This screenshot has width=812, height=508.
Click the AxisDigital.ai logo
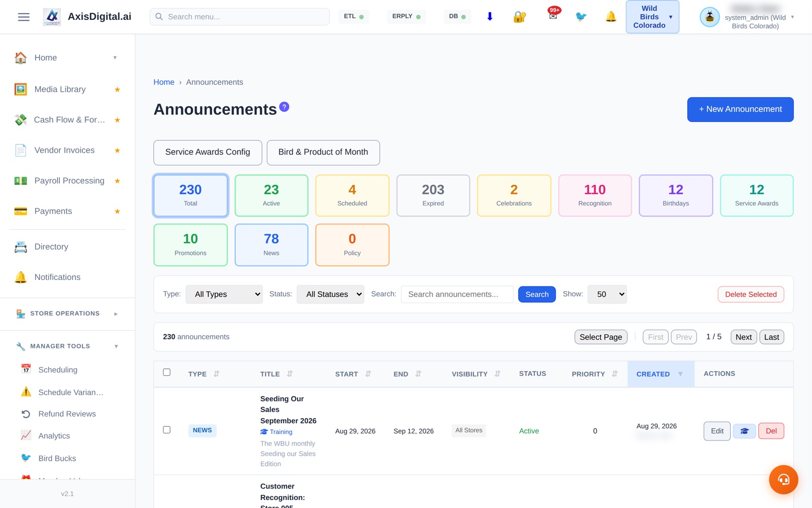[x=52, y=17]
